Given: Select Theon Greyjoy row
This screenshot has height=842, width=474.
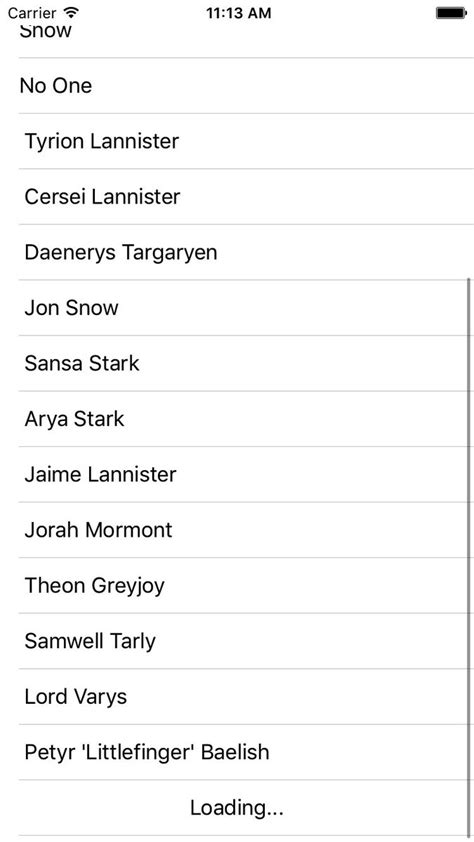Looking at the screenshot, I should pyautogui.click(x=237, y=585).
